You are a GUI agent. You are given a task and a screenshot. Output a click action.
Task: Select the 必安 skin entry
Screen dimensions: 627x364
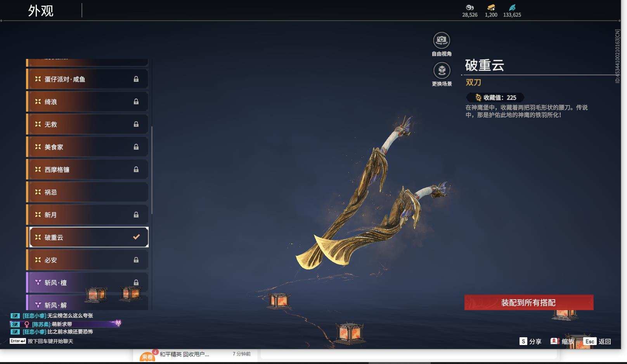tap(87, 260)
